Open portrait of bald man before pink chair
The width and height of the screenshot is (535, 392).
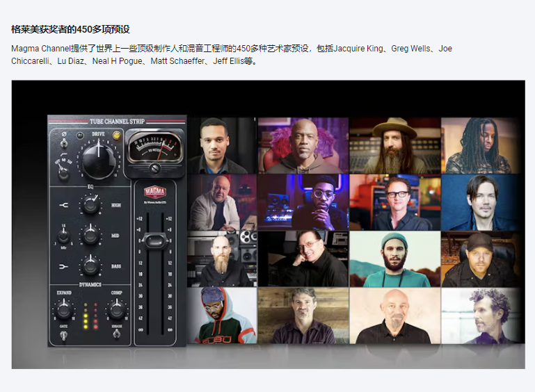click(x=303, y=145)
